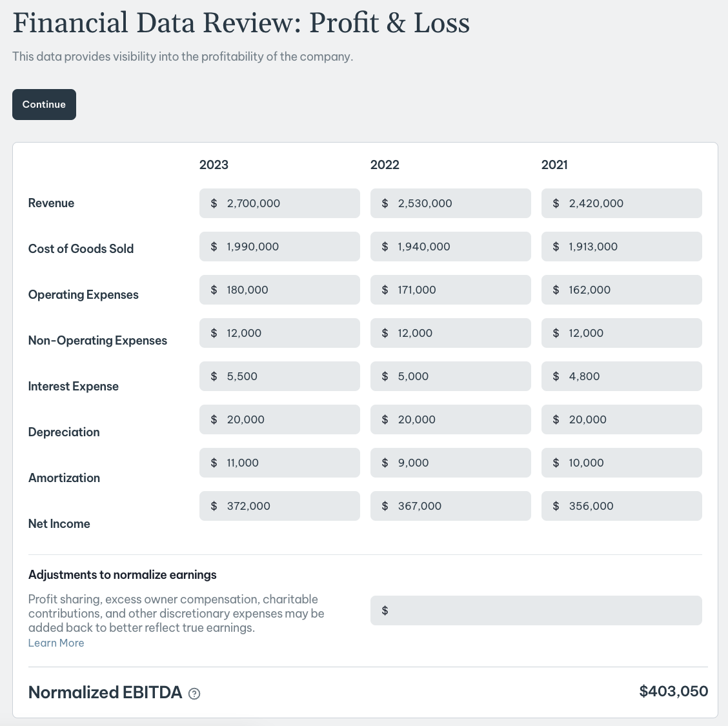
Task: Focus the 2023 Operating Expenses input
Action: click(279, 290)
